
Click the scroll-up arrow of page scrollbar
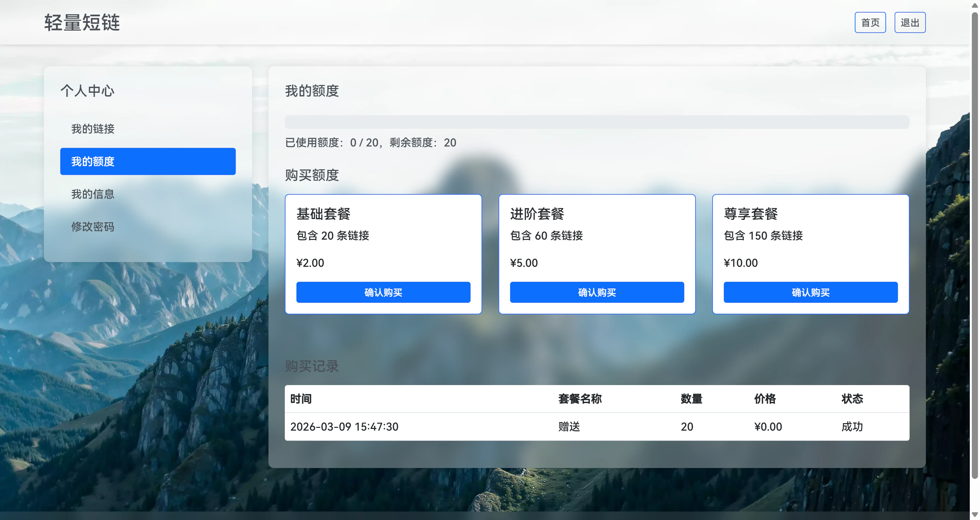tap(975, 5)
